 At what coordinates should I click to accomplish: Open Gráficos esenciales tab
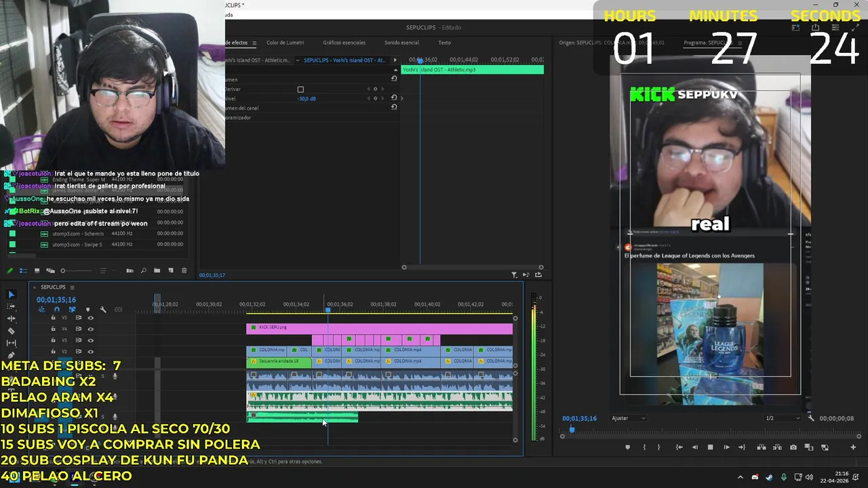pyautogui.click(x=344, y=43)
